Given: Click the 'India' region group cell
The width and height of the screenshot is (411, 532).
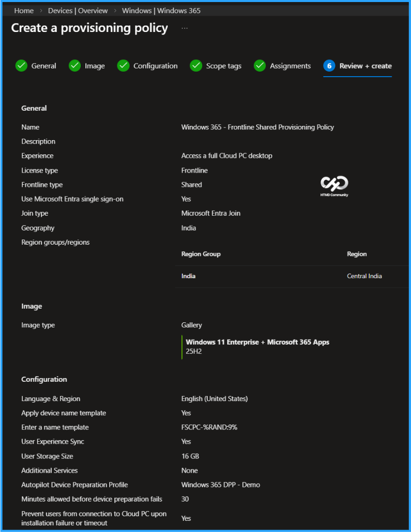Looking at the screenshot, I should click(188, 276).
